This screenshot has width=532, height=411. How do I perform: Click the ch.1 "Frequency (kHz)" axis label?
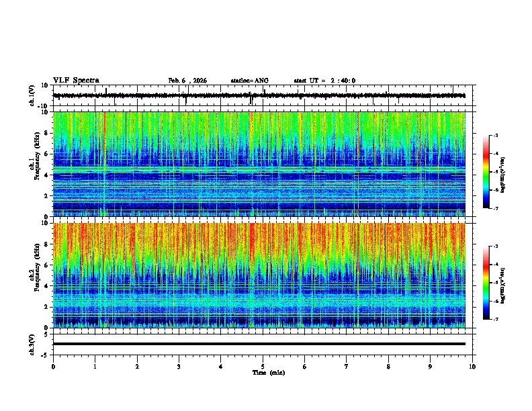(x=37, y=156)
